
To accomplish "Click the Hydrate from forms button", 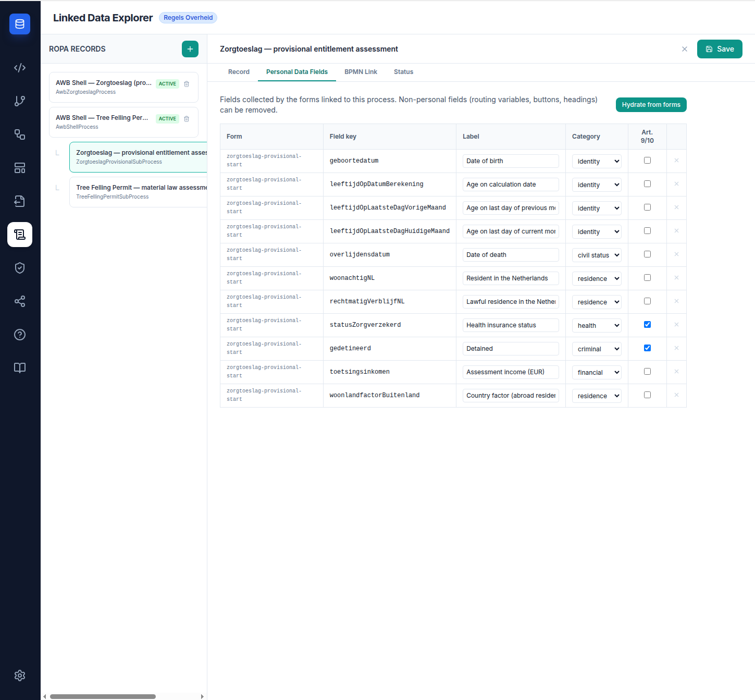I will (651, 105).
